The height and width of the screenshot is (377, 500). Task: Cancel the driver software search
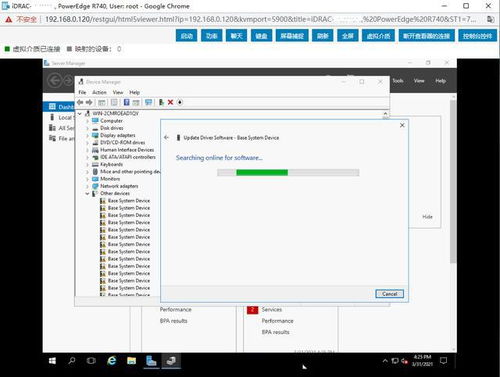click(x=389, y=294)
